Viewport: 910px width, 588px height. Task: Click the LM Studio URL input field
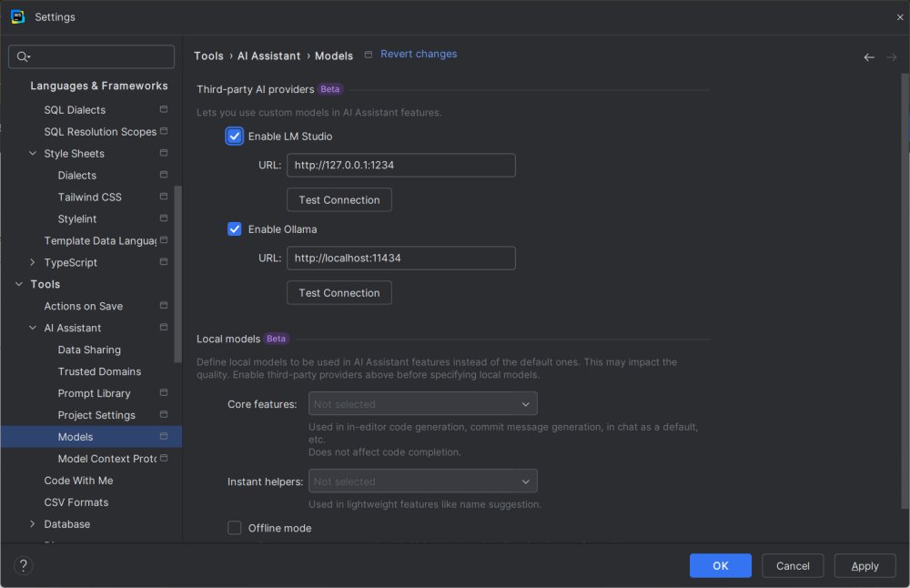tap(400, 166)
